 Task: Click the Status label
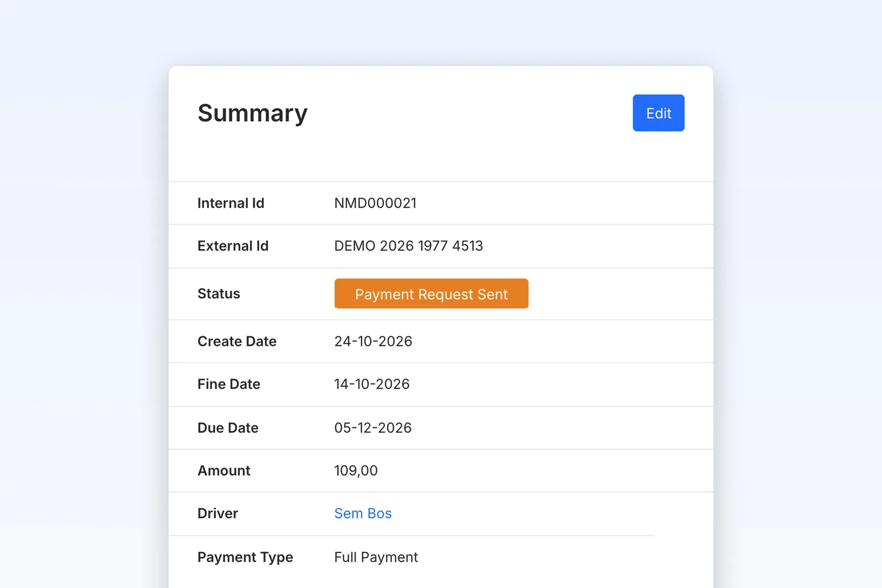[219, 293]
